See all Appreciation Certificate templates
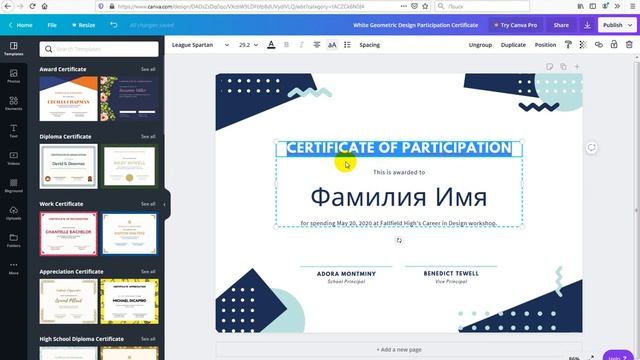The height and width of the screenshot is (360, 640). pyautogui.click(x=148, y=272)
